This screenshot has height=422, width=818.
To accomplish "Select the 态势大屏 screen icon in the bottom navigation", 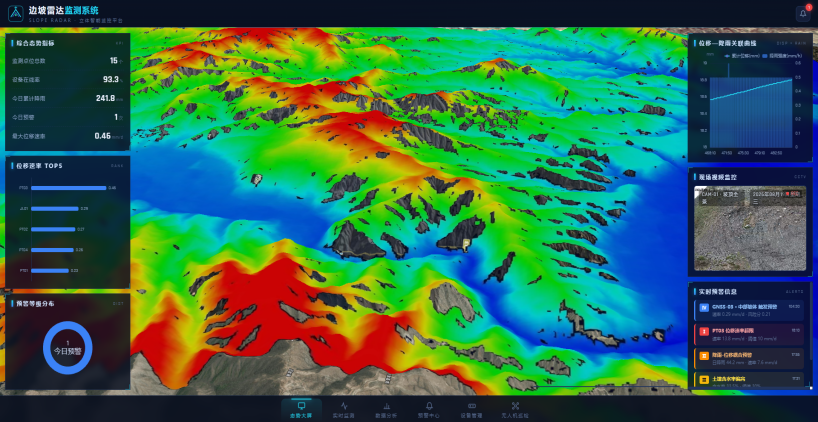I will (301, 405).
